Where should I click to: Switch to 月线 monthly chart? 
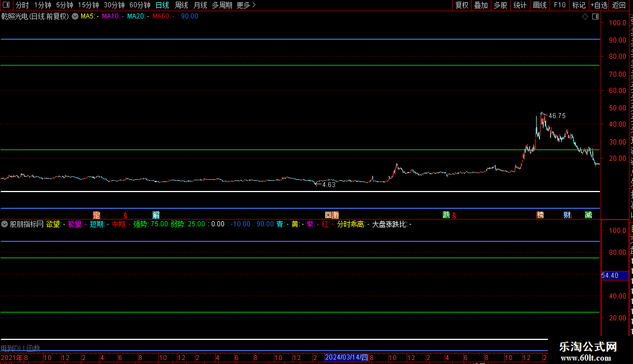(200, 5)
